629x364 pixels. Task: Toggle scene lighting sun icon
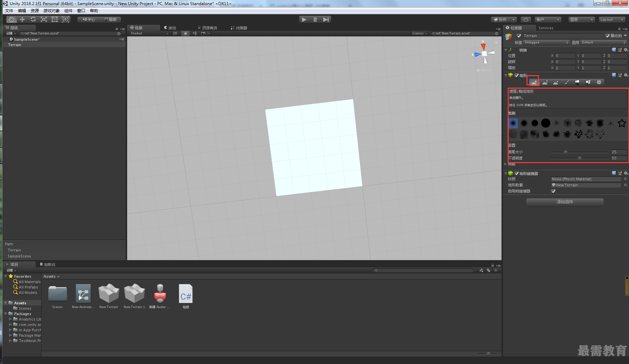click(x=186, y=33)
